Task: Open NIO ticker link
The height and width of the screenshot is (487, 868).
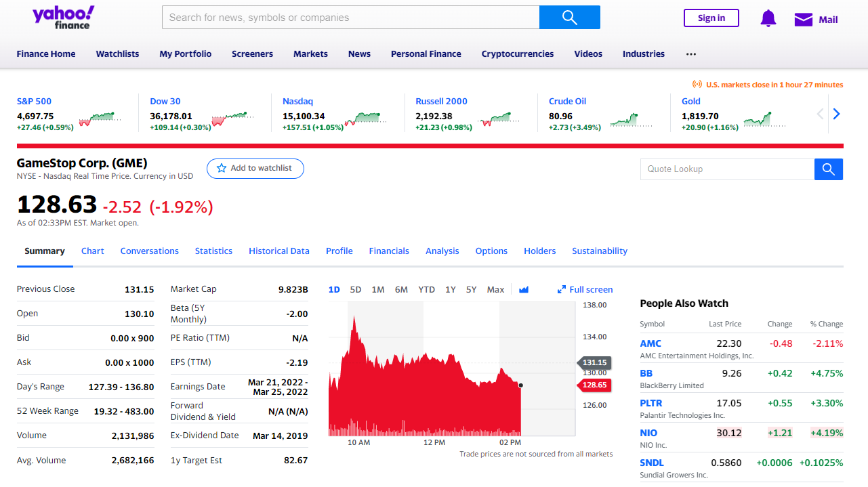Action: 648,433
